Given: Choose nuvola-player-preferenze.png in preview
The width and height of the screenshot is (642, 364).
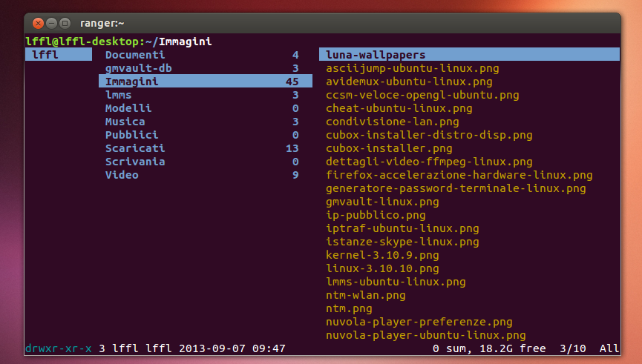Looking at the screenshot, I should click(419, 322).
